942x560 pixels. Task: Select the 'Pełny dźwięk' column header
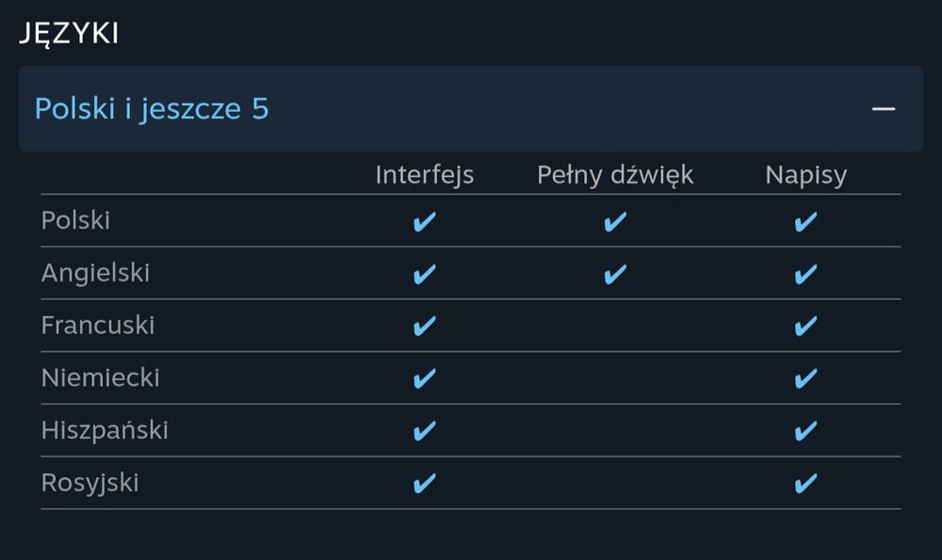pyautogui.click(x=615, y=175)
